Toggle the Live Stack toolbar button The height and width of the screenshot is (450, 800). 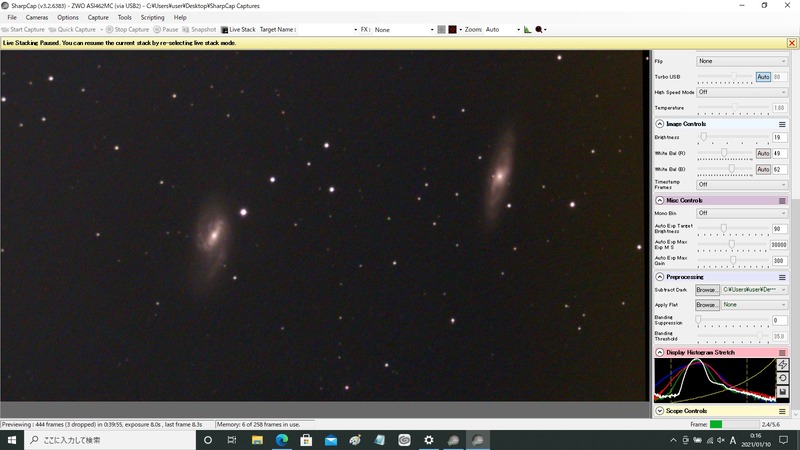point(238,30)
